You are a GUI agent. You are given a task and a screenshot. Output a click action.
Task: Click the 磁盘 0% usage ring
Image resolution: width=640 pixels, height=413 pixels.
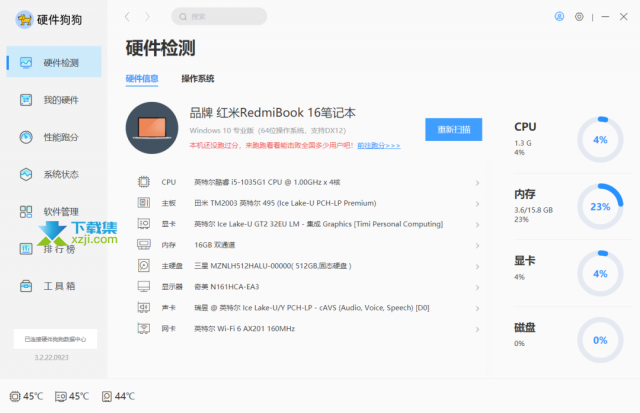point(600,340)
